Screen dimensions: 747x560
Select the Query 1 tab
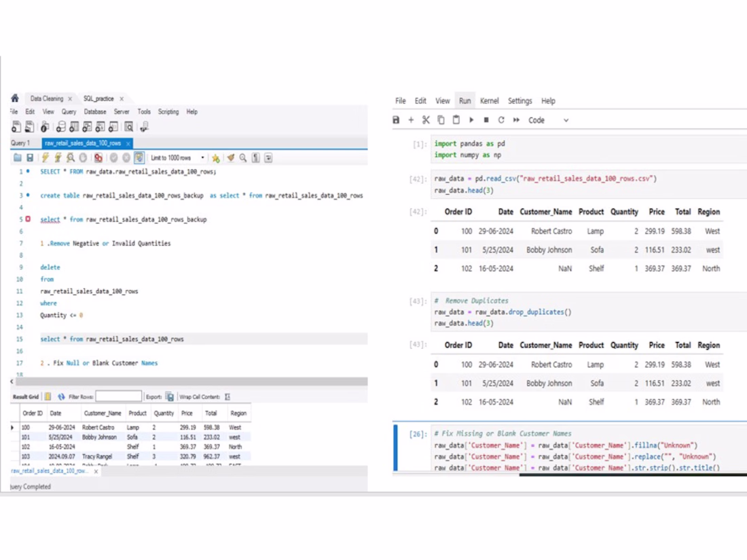pyautogui.click(x=20, y=143)
